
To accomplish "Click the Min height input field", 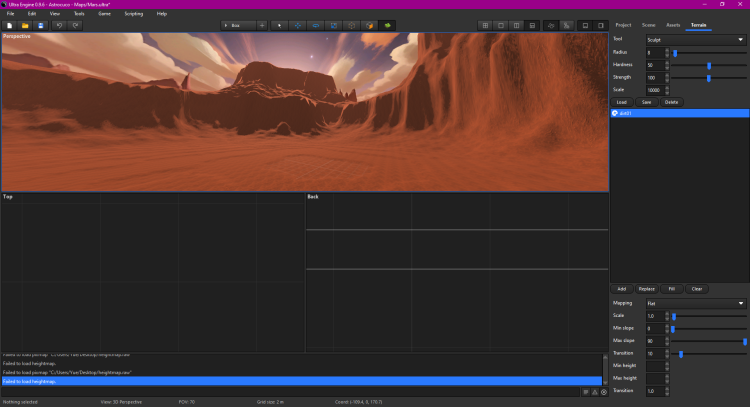I will 654,366.
